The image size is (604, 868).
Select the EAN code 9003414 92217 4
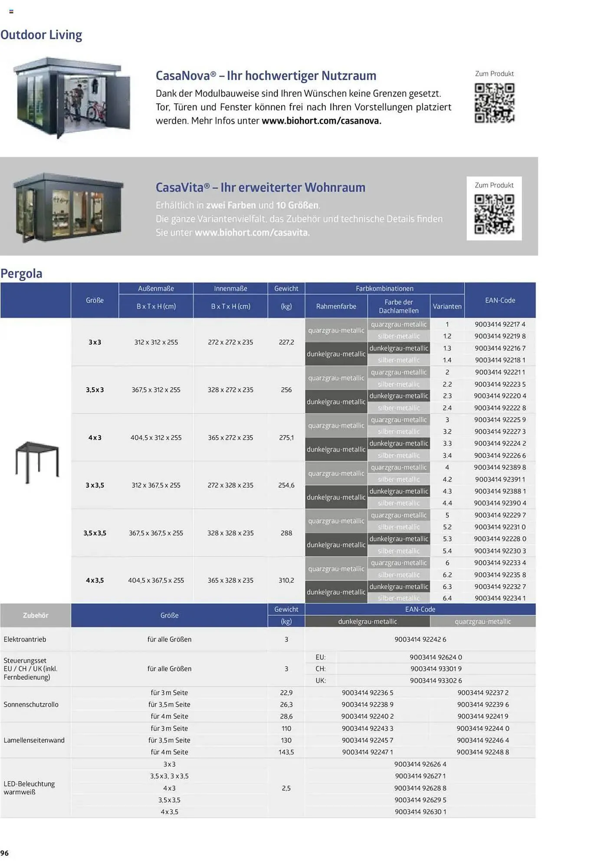[500, 324]
